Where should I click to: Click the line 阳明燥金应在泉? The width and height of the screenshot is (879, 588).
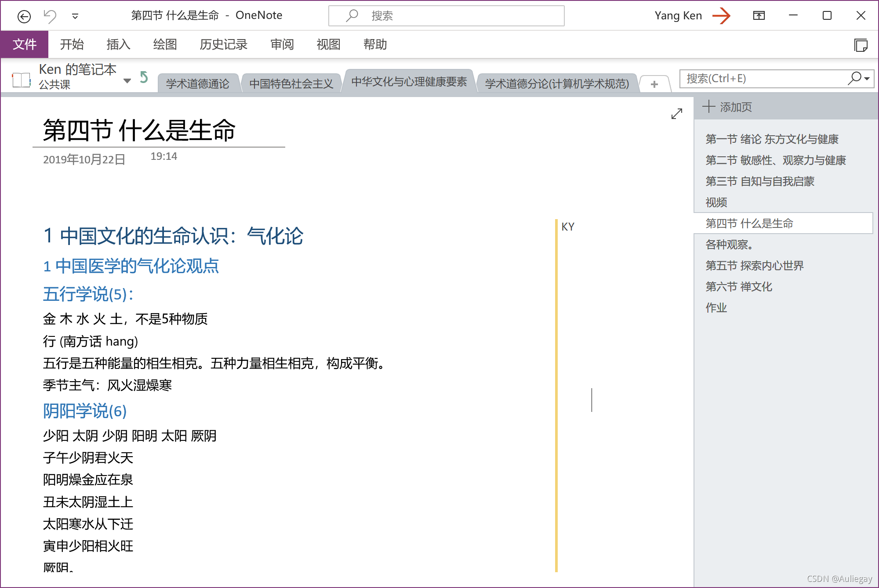[x=88, y=480]
